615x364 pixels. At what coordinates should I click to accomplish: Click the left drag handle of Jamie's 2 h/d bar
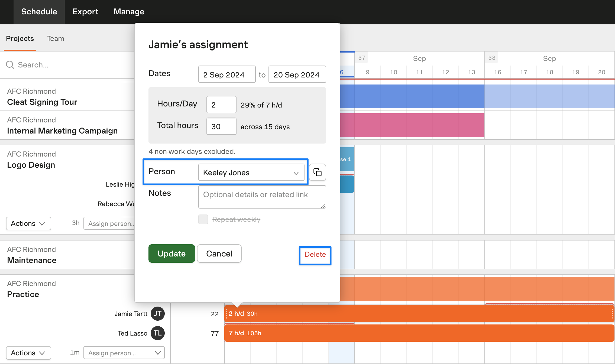click(x=226, y=314)
